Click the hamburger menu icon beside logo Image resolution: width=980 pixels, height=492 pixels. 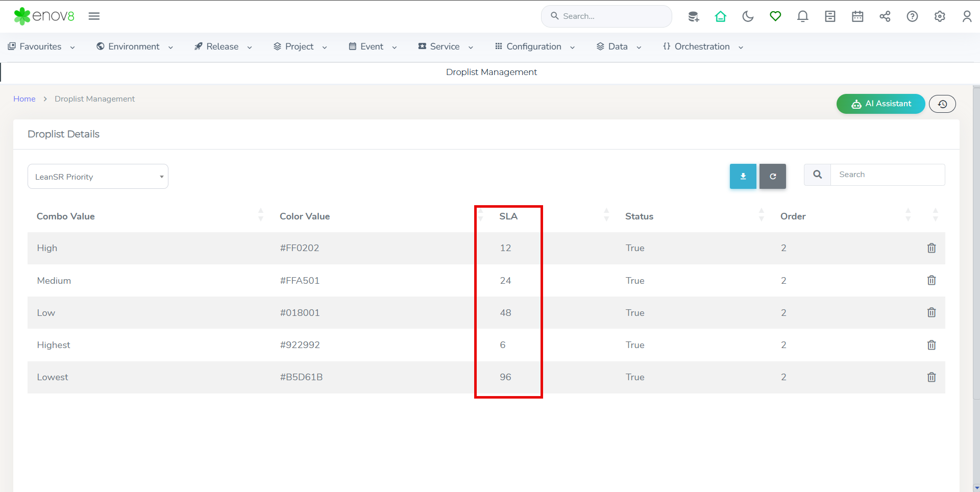pos(94,16)
